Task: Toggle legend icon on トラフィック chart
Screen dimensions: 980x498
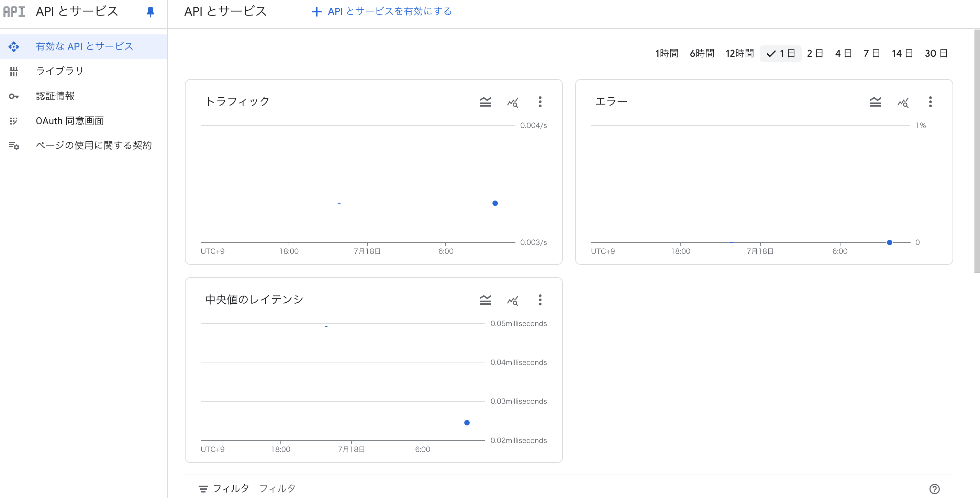Action: pyautogui.click(x=485, y=102)
